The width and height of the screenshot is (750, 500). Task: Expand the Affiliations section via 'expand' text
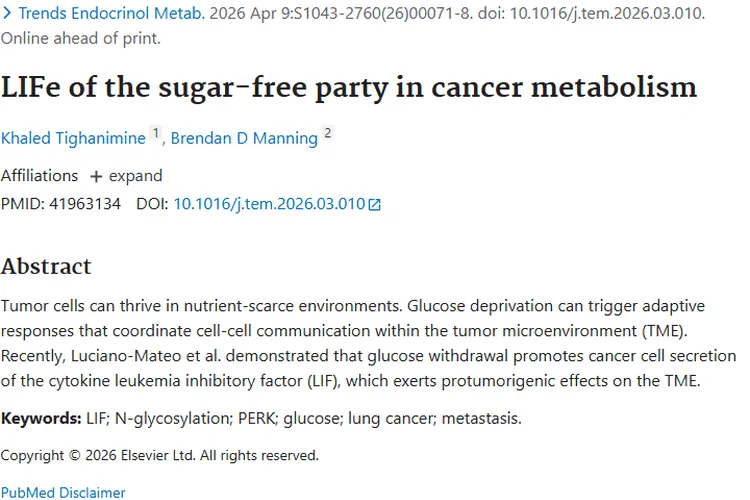tap(136, 176)
